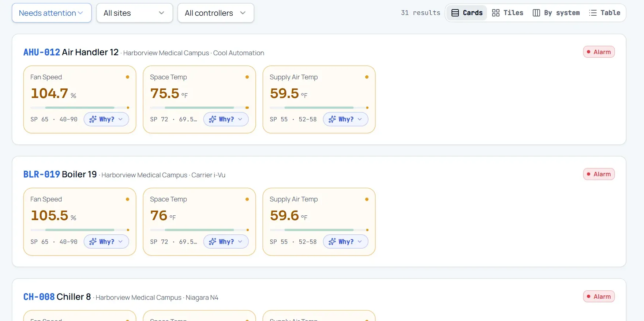Click the AHU-012 Fan Speed range bar
644x321 pixels.
click(x=80, y=108)
